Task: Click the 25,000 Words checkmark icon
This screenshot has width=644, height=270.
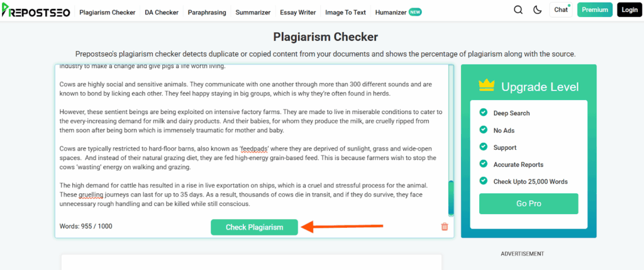Action: 484,181
